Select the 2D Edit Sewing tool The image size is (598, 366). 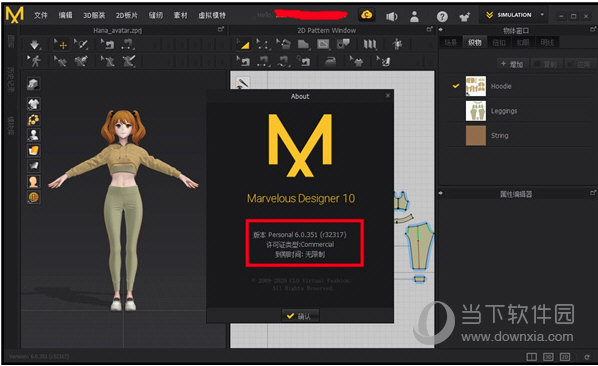pyautogui.click(x=243, y=61)
